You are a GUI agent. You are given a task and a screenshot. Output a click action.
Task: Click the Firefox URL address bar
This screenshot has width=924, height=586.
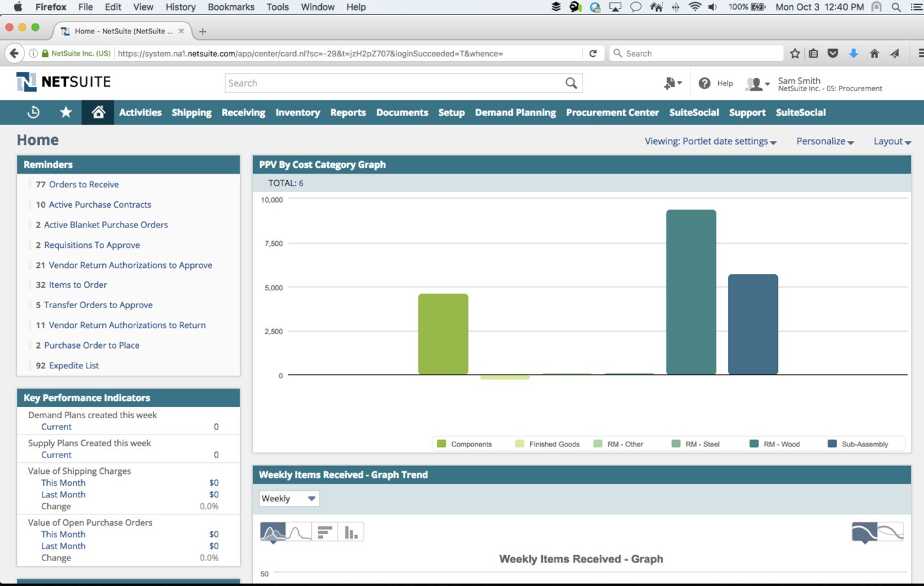(x=347, y=54)
